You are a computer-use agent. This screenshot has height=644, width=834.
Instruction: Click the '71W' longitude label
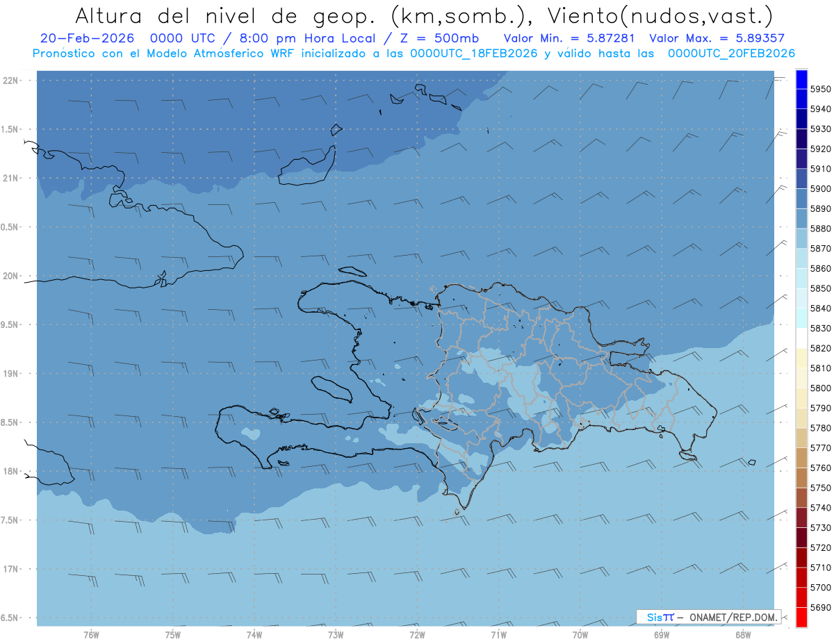tap(498, 635)
